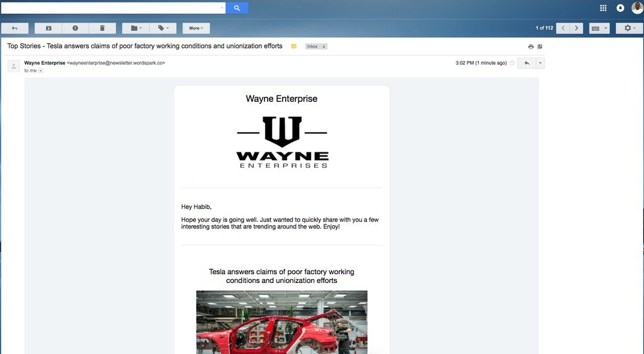The image size is (644, 354).
Task: Open the settings gear menu
Action: click(x=630, y=28)
